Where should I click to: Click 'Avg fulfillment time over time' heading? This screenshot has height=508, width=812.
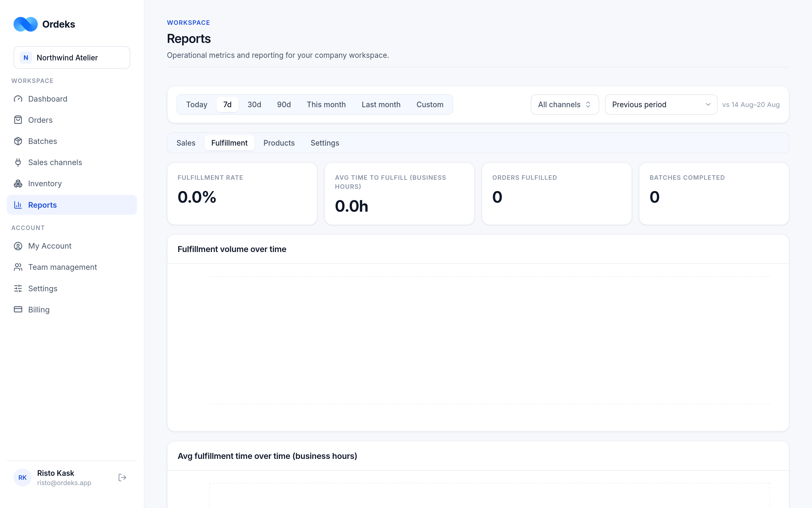pyautogui.click(x=267, y=456)
